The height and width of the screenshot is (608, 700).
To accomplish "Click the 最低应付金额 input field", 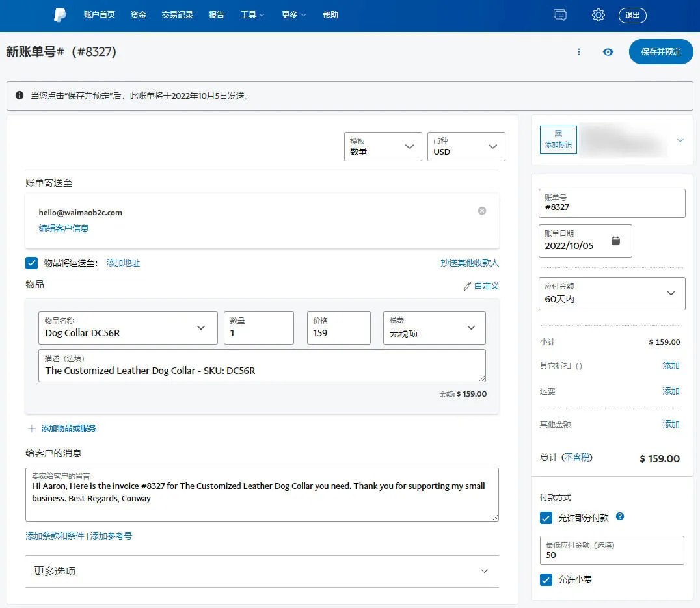I will click(x=612, y=551).
